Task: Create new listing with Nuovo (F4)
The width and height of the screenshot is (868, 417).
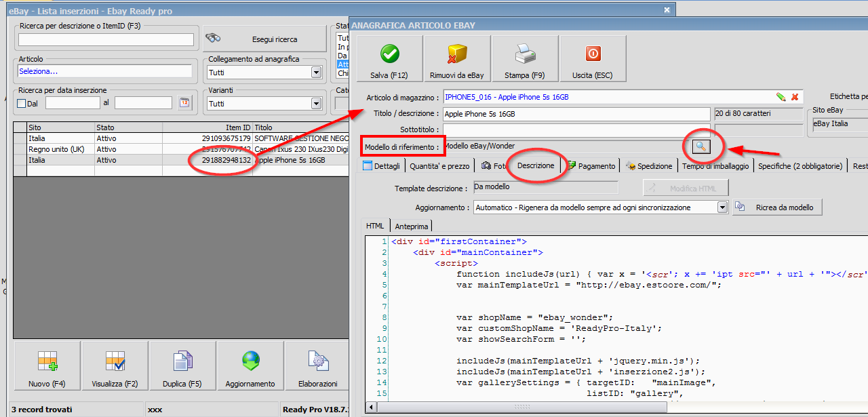Action: click(x=47, y=366)
